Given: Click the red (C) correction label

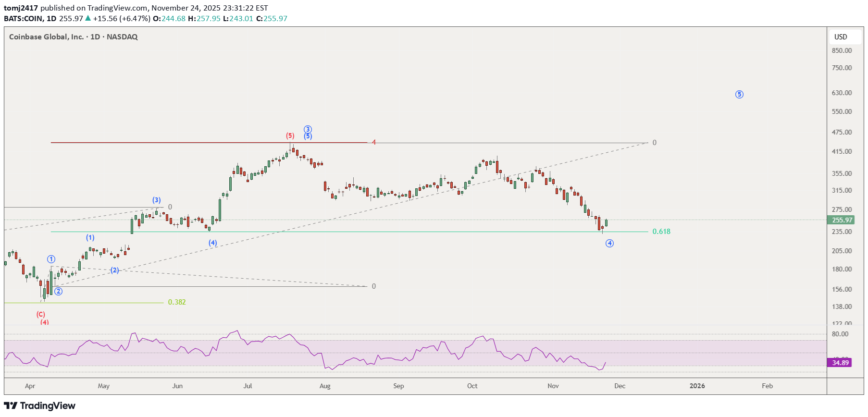Looking at the screenshot, I should [x=41, y=314].
